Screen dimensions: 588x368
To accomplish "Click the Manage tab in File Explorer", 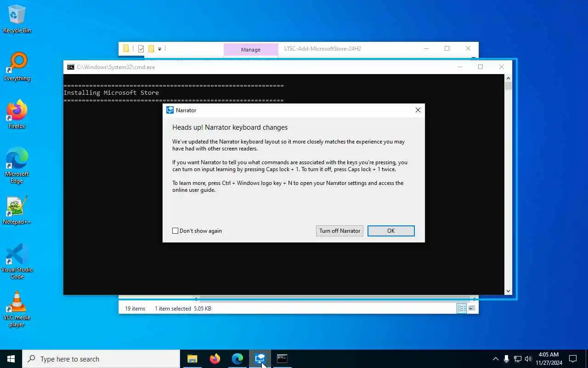I will 250,49.
